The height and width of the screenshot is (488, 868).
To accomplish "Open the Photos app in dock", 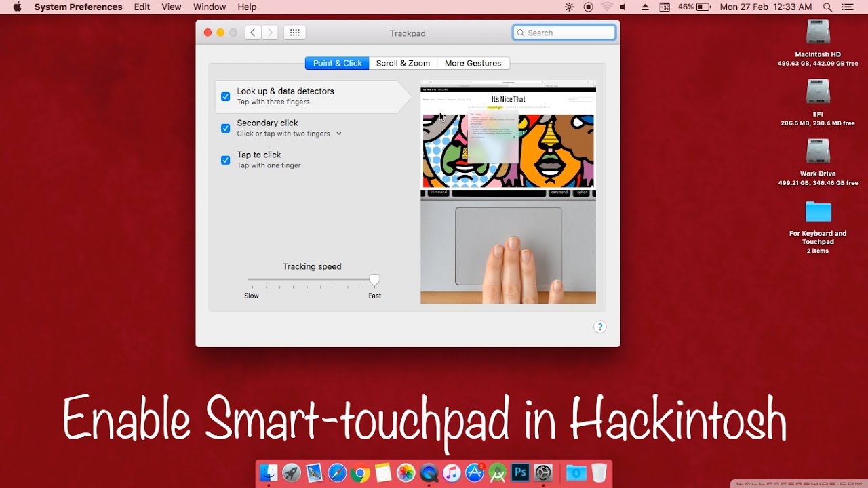I will pyautogui.click(x=406, y=472).
